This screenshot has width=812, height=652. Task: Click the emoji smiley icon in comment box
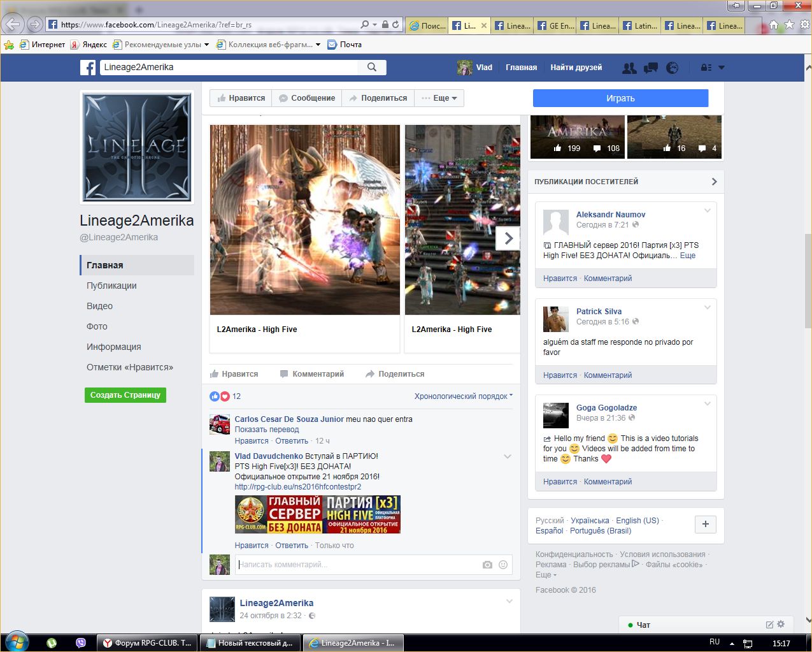click(x=503, y=565)
